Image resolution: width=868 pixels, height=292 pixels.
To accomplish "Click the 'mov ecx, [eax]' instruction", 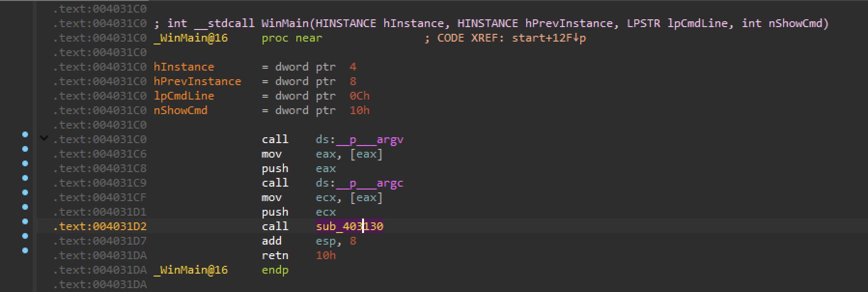I will pyautogui.click(x=322, y=198).
